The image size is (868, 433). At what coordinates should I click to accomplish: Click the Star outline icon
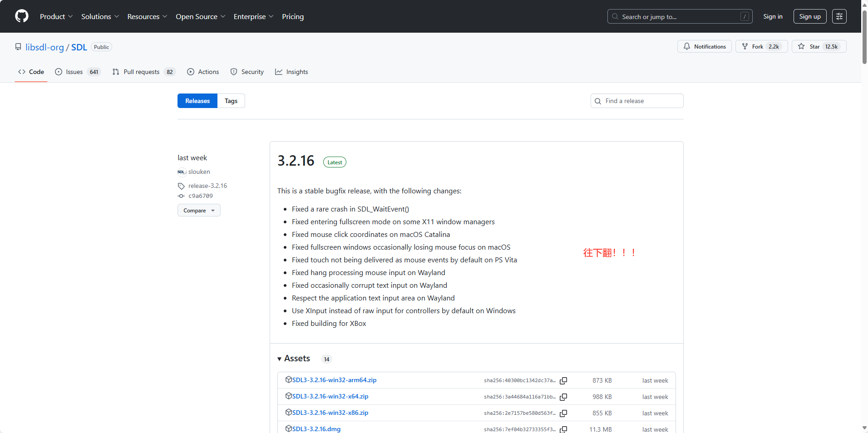[801, 46]
